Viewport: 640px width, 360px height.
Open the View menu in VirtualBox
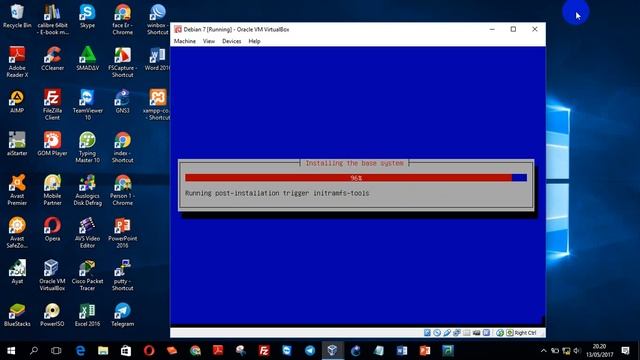(x=209, y=41)
